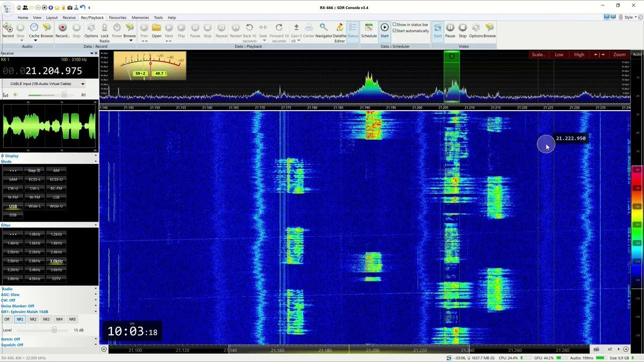Click the star favourites icon in quick access
644x362 pixels.
click(x=57, y=8)
